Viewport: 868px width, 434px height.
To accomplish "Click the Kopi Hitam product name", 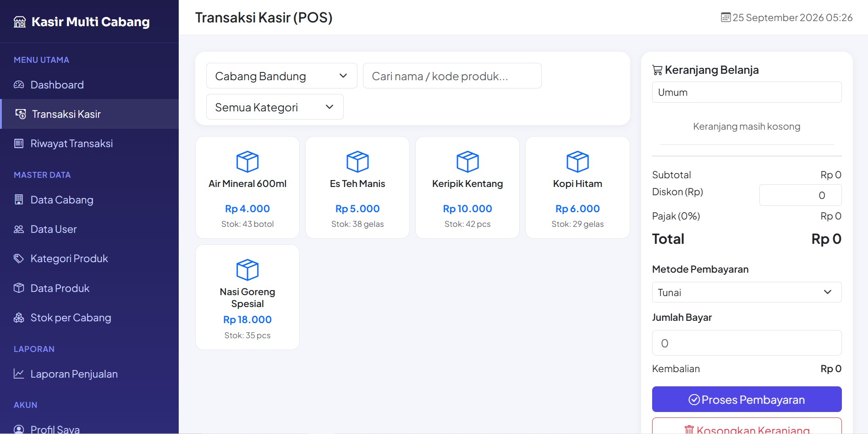I will click(577, 184).
